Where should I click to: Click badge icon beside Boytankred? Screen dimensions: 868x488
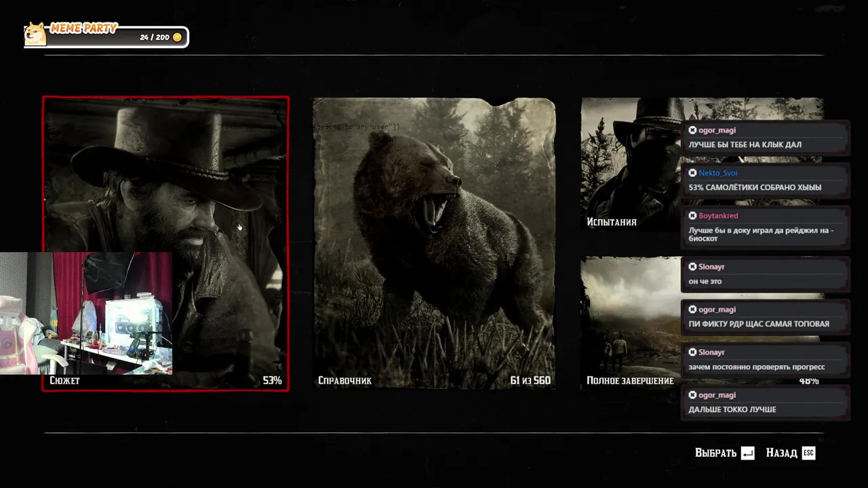(692, 216)
